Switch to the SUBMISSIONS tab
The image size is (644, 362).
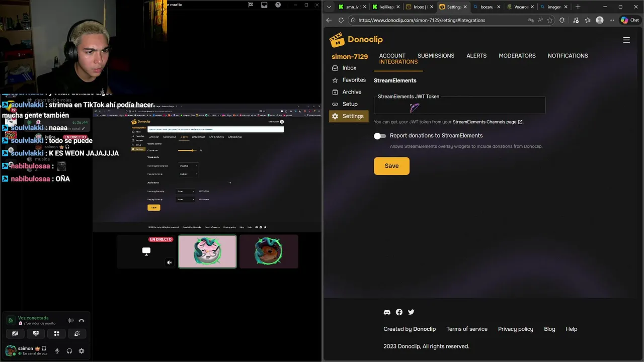coord(436,56)
